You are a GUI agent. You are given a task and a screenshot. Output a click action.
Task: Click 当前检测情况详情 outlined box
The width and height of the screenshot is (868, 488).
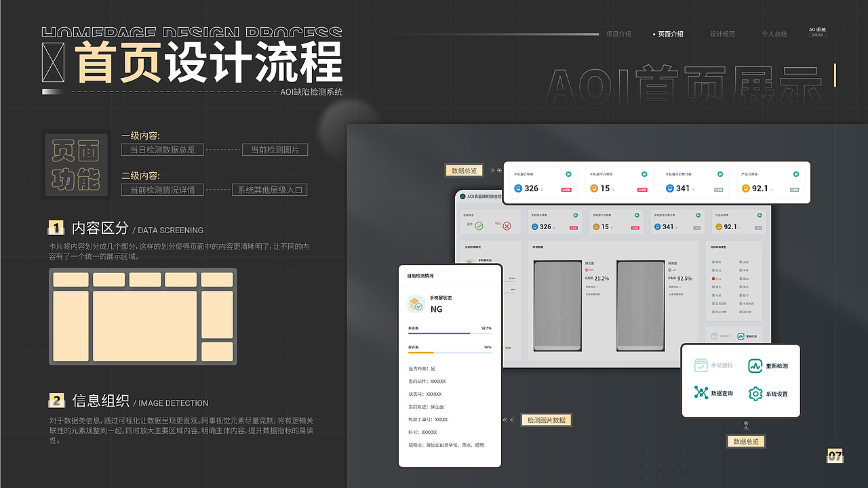tap(163, 190)
